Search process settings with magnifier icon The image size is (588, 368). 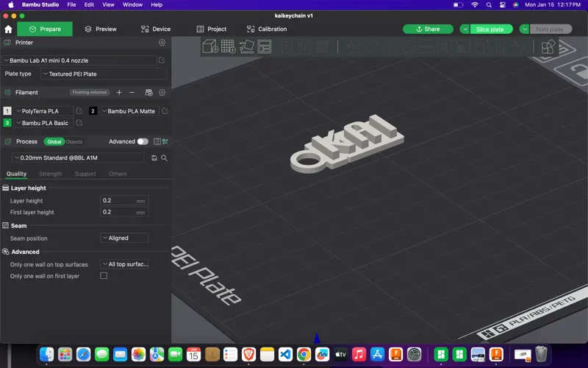pos(164,158)
